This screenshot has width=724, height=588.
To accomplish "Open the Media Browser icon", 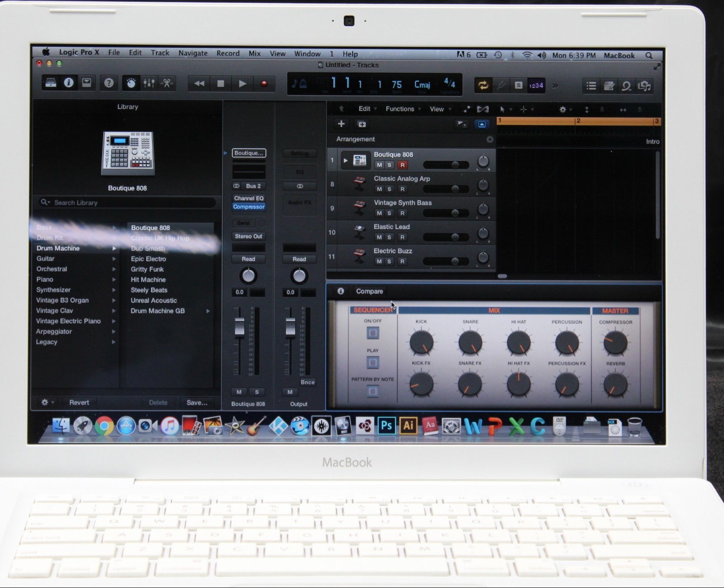I will click(x=644, y=86).
